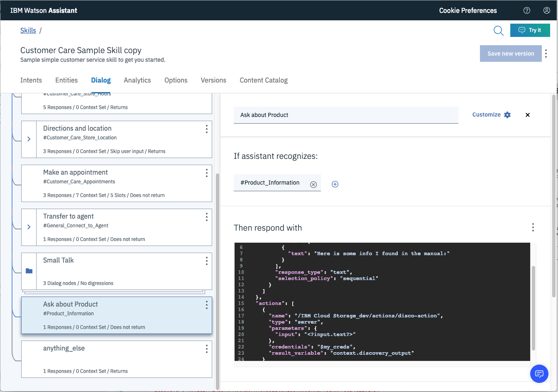The width and height of the screenshot is (558, 392).
Task: Open Cookie Preferences
Action: pyautogui.click(x=468, y=10)
